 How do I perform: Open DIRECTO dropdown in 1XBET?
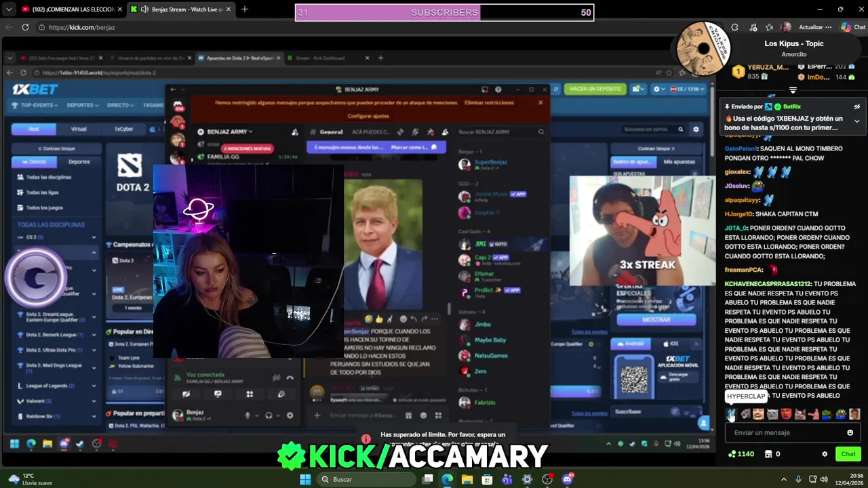pyautogui.click(x=121, y=105)
